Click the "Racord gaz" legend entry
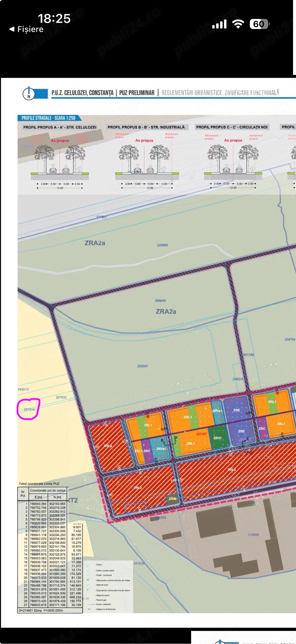296x644 pixels. tap(102, 600)
